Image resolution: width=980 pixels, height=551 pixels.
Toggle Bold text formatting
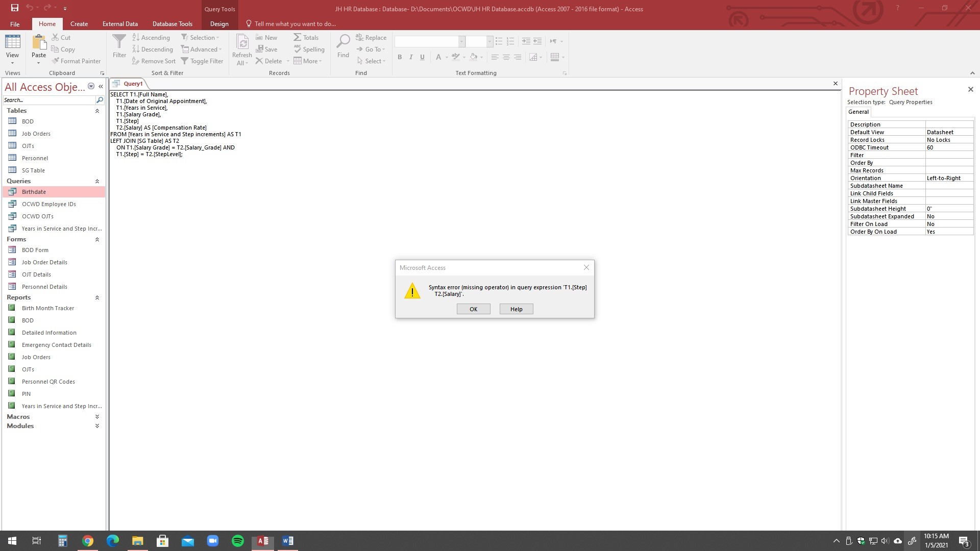[400, 57]
